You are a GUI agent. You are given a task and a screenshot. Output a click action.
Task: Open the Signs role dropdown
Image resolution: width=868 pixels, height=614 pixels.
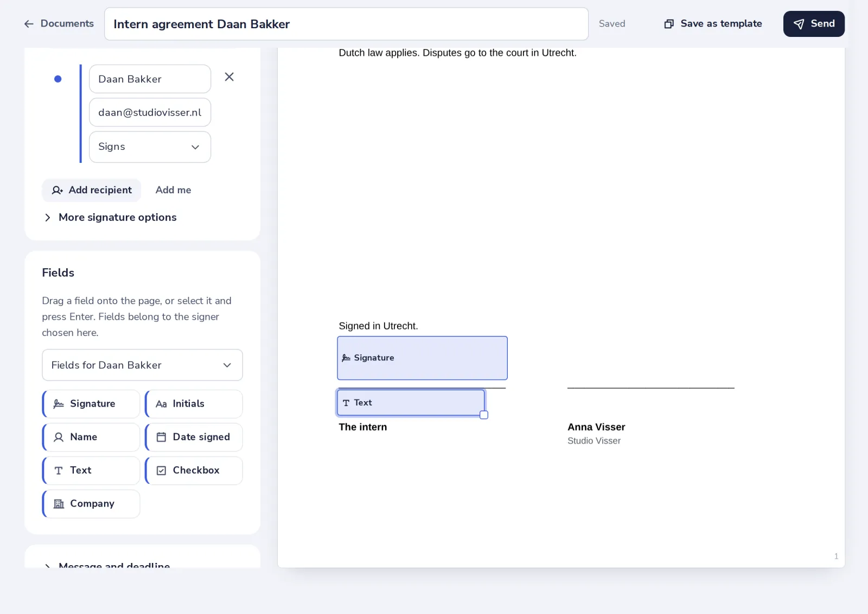[x=150, y=147]
